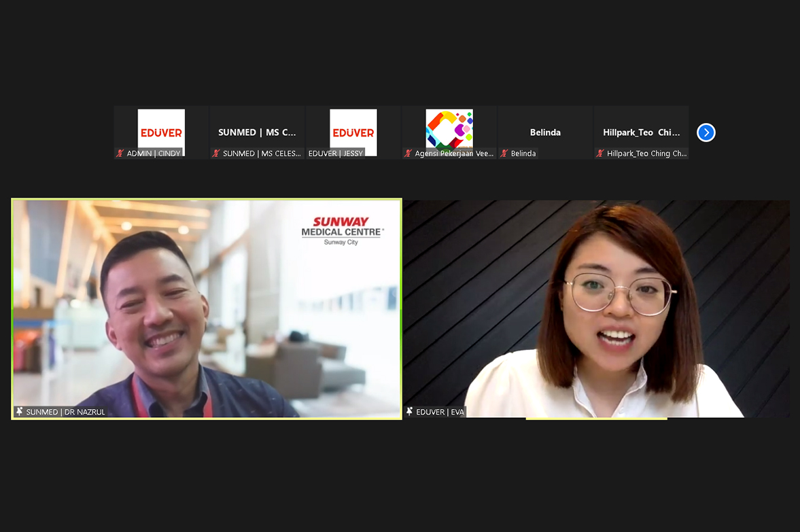Click the pin icon on SUNMED | DR NAZRUL
800x532 pixels.
pos(20,411)
